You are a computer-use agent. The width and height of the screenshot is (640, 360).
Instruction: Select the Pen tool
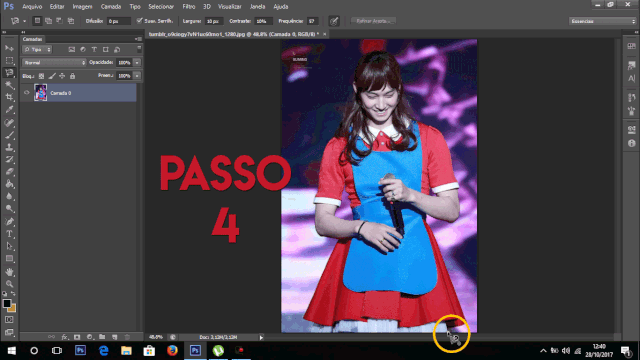click(x=9, y=222)
